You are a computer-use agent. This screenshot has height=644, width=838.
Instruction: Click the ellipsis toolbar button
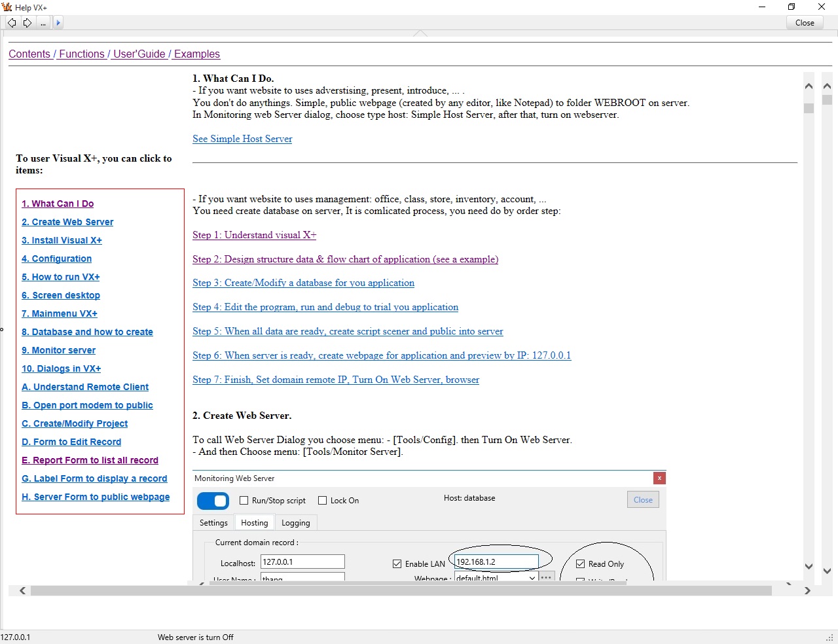(x=43, y=23)
